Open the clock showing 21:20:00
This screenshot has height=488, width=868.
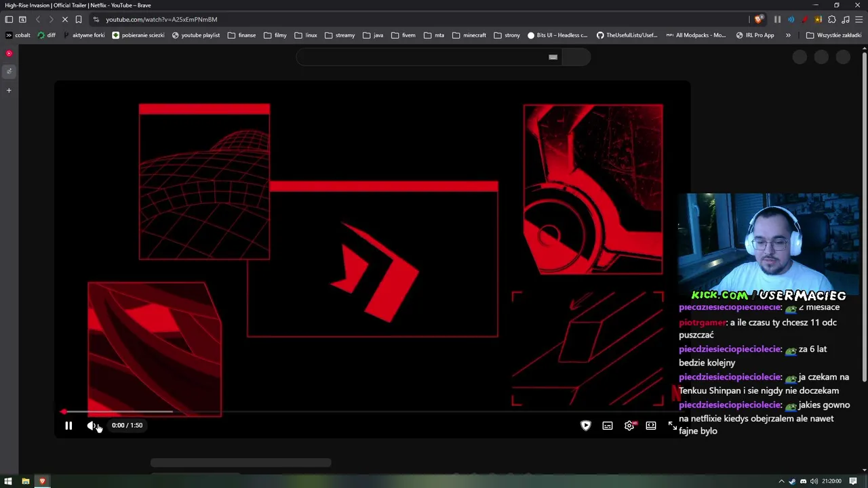point(831,481)
